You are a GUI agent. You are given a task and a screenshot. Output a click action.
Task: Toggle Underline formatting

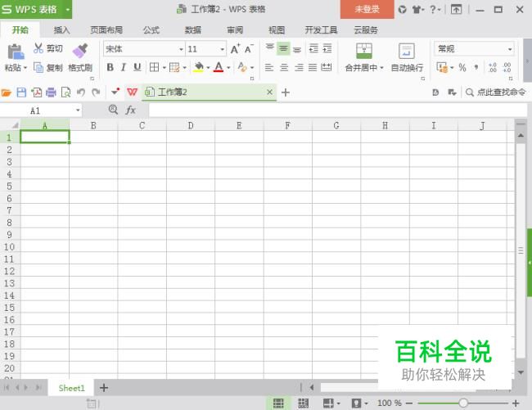pyautogui.click(x=137, y=67)
